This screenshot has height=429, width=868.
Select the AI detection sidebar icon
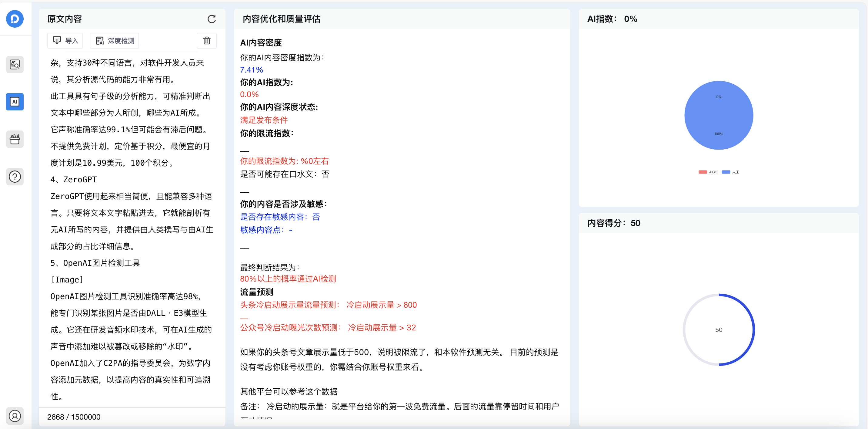point(15,102)
